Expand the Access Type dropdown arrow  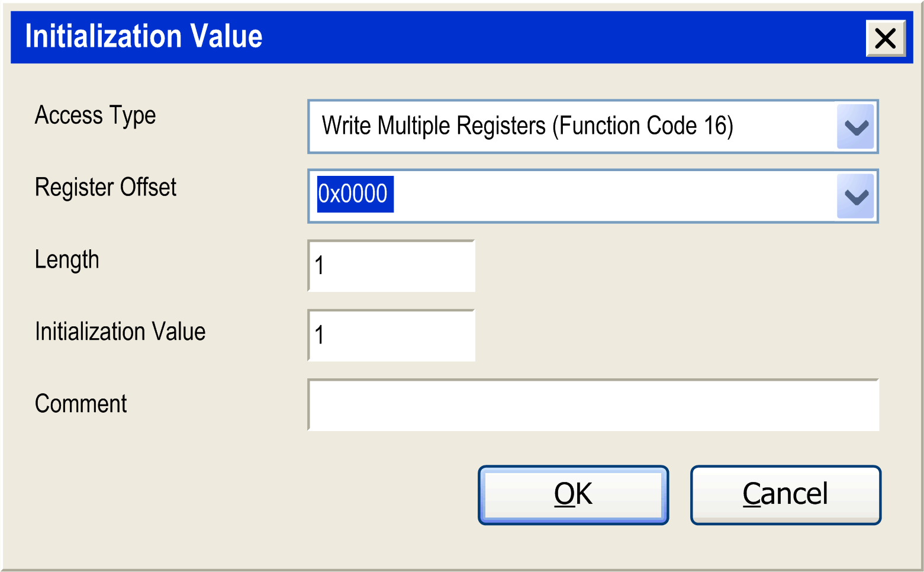[x=856, y=127]
